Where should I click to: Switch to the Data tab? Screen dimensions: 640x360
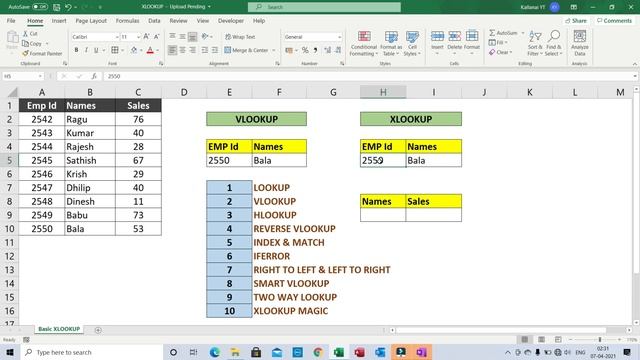(x=154, y=20)
